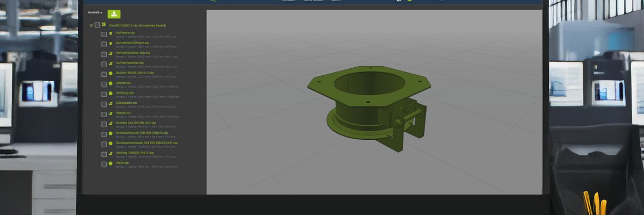Check the box for Aufnahme.stp
This screenshot has height=215, width=644.
click(104, 34)
